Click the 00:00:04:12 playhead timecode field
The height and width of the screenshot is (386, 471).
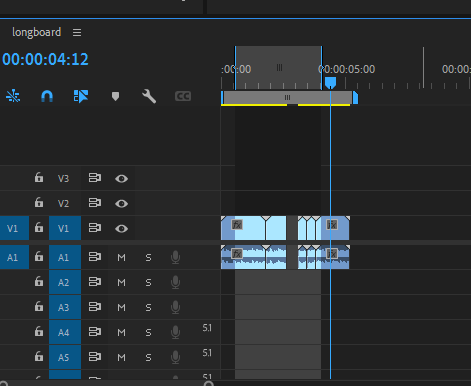click(45, 59)
